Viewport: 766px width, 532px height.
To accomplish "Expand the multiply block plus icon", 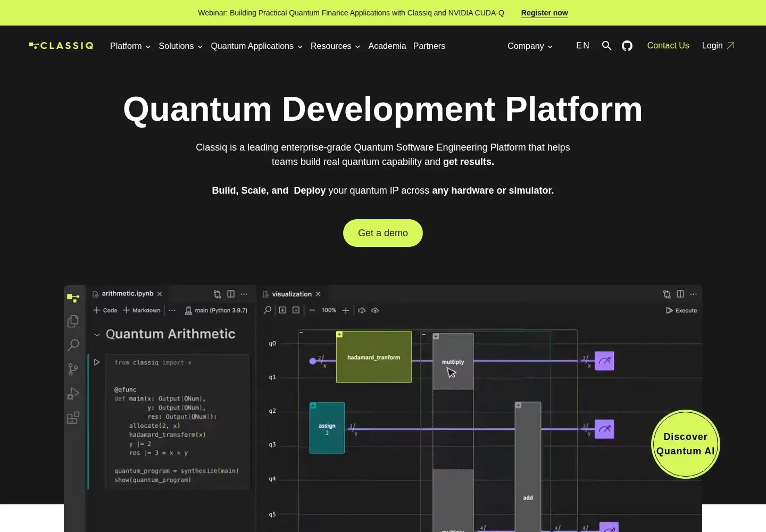I will point(436,336).
